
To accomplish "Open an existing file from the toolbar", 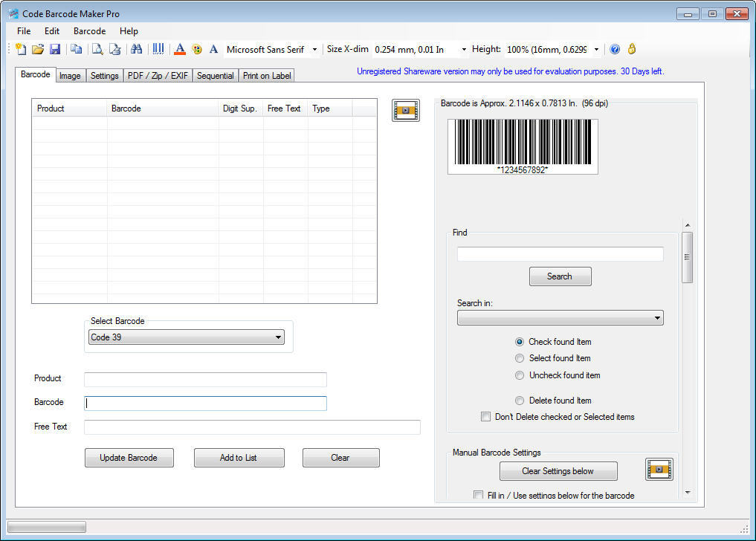I will point(37,49).
